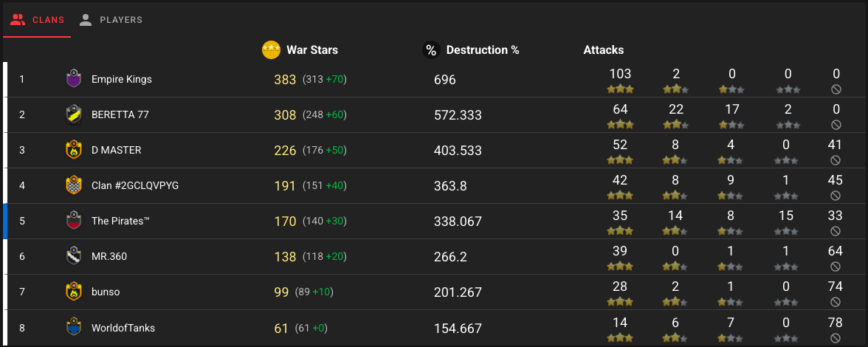
Task: Sort by the War Stars column header
Action: pyautogui.click(x=312, y=49)
